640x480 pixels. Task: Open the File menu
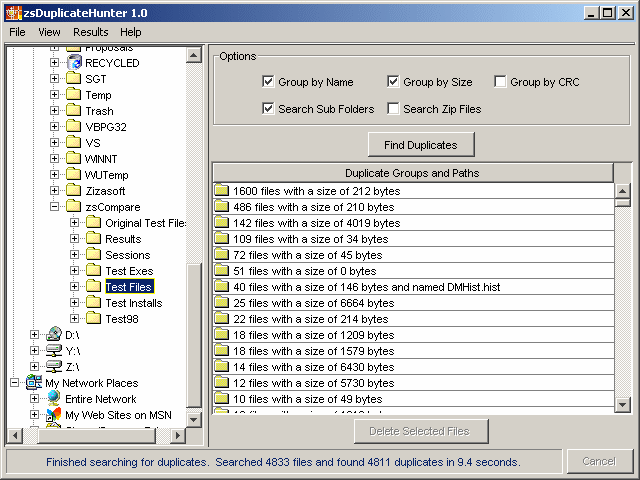click(x=17, y=32)
